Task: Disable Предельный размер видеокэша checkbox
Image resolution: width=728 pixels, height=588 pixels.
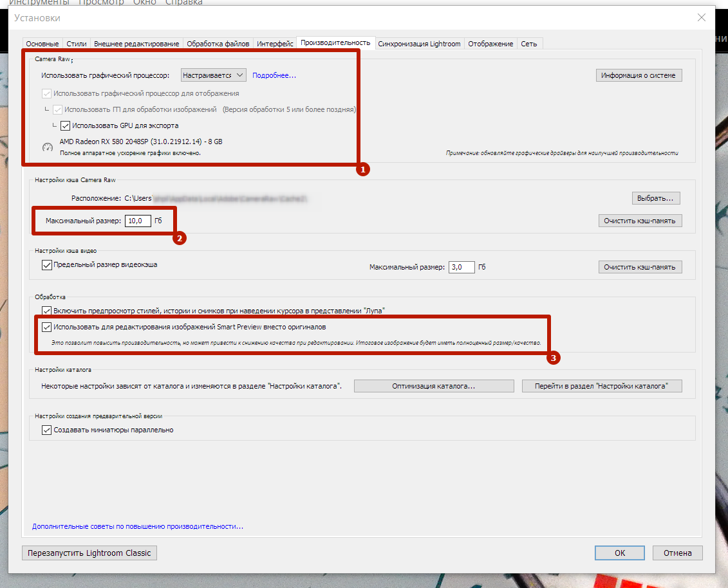Action: pyautogui.click(x=46, y=265)
